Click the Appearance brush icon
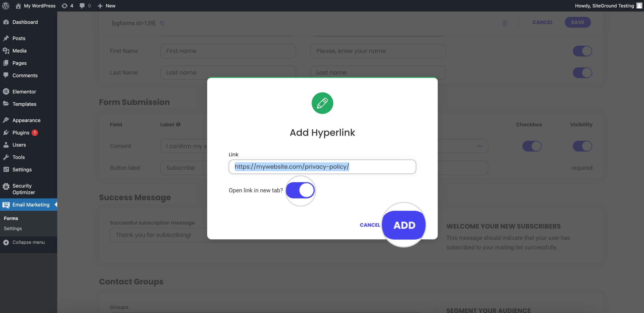Viewport: 644px width, 313px height. [x=6, y=120]
